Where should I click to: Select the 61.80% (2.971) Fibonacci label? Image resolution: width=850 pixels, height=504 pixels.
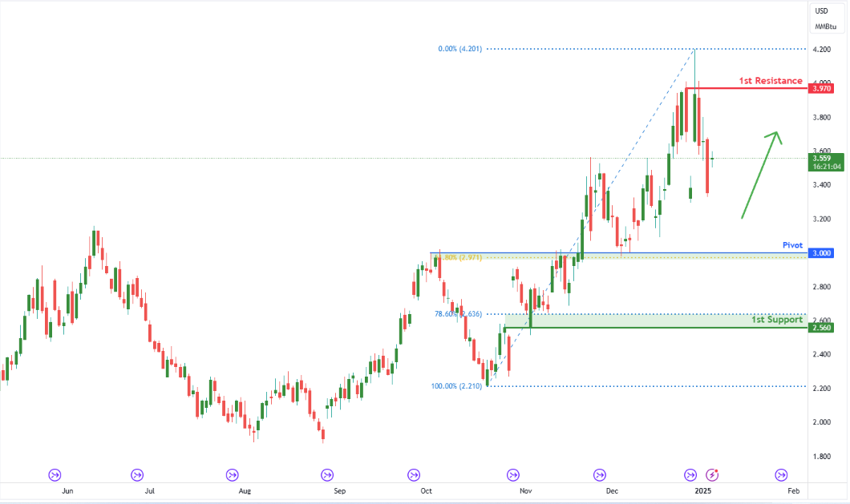(458, 257)
